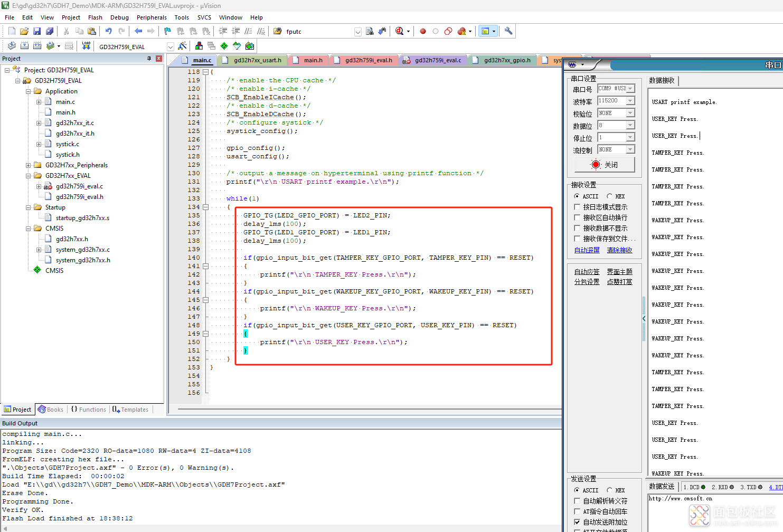This screenshot has height=532, width=783.
Task: Uncheck 自动发送附加位 checkbox
Action: (577, 522)
